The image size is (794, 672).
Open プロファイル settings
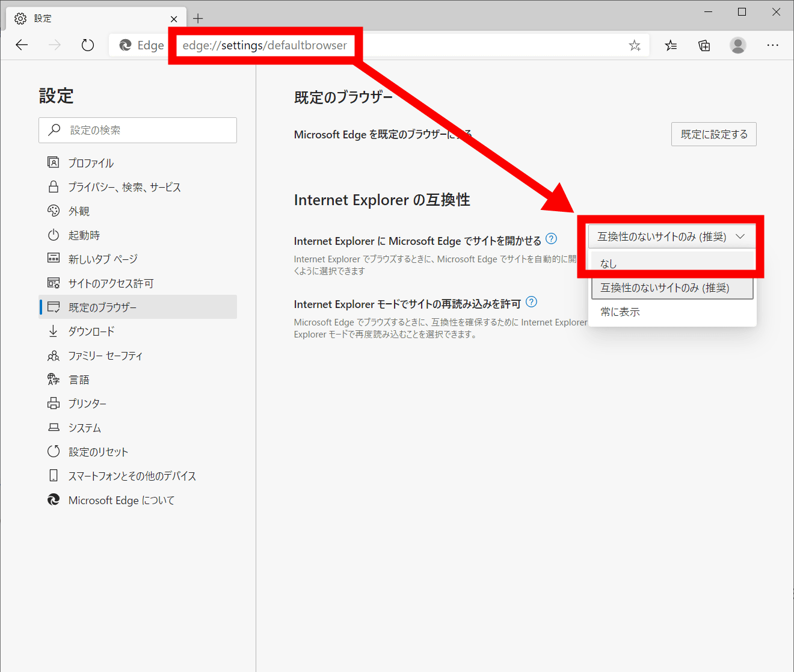point(138,163)
